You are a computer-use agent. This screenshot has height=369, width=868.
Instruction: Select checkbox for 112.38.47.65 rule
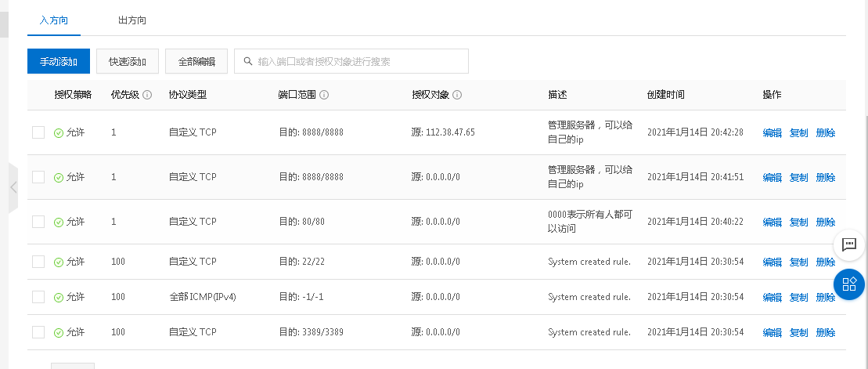(38, 132)
